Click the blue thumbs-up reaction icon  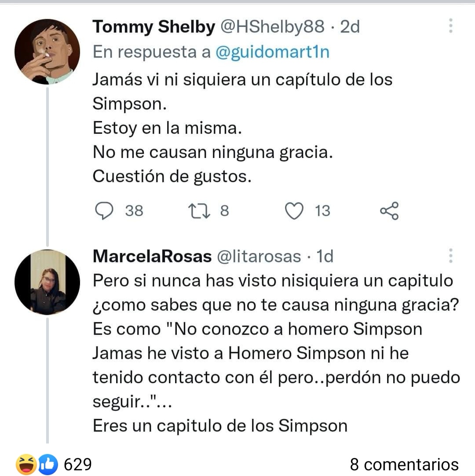(48, 464)
